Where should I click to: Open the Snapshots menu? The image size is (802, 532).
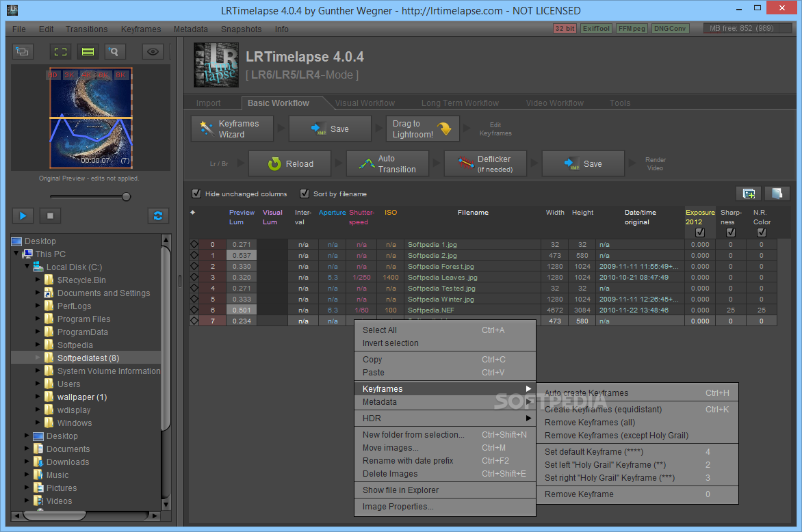pyautogui.click(x=241, y=29)
